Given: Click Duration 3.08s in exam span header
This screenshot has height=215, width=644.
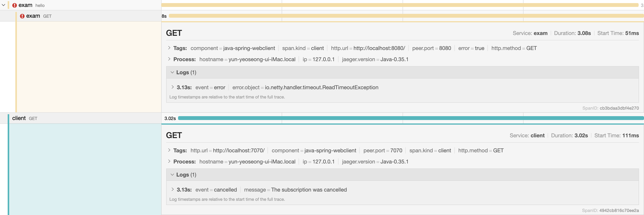Looking at the screenshot, I should point(572,33).
